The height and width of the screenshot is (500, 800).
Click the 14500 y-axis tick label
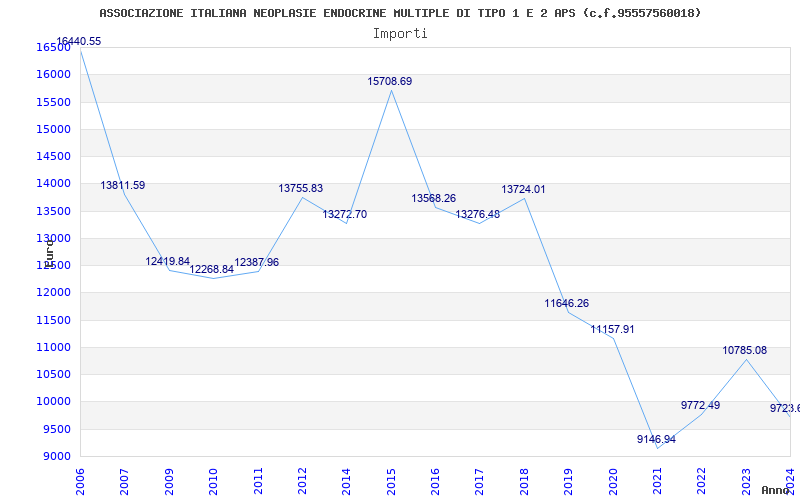(53, 156)
